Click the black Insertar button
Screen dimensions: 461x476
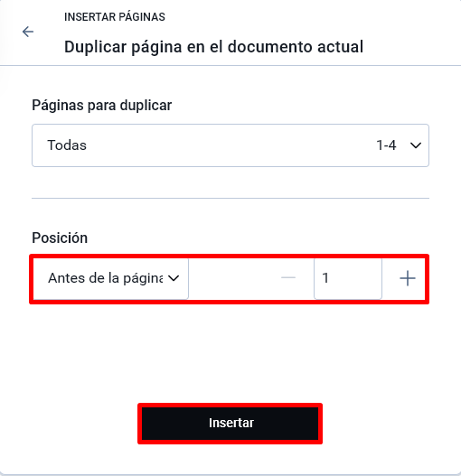click(x=230, y=424)
